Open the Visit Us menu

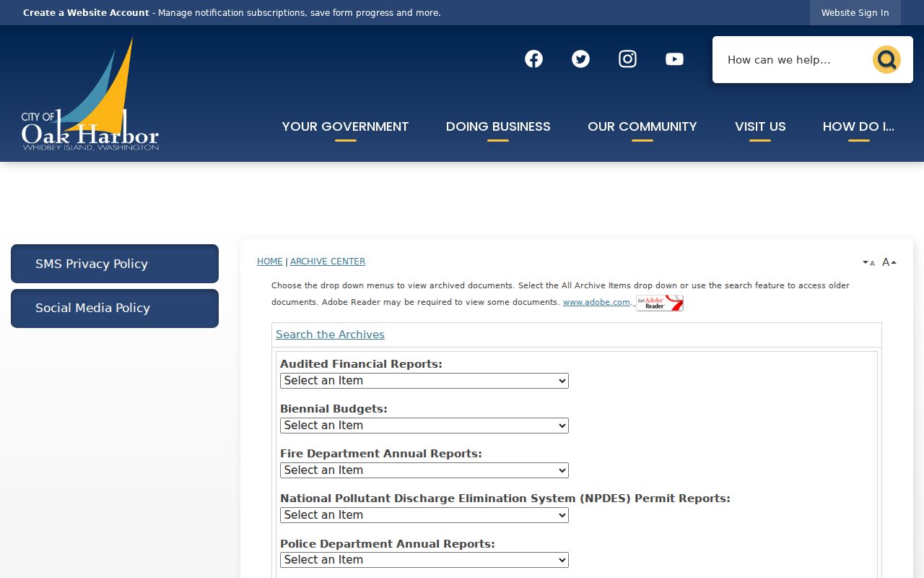760,126
